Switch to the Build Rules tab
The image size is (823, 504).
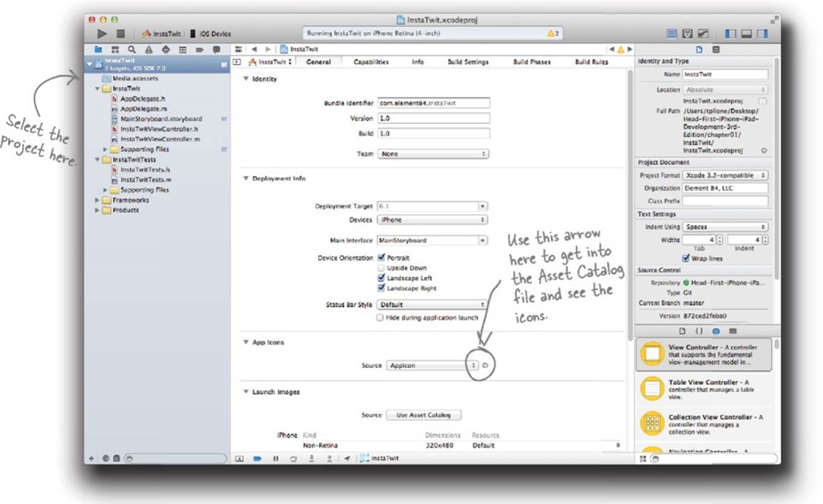click(x=591, y=62)
